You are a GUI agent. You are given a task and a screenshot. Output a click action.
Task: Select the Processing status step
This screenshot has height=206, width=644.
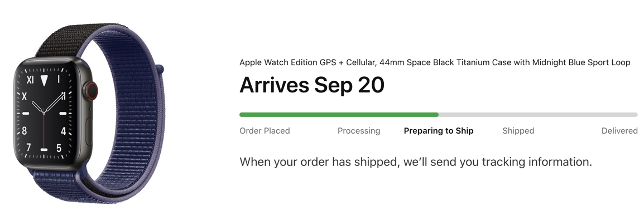click(359, 131)
